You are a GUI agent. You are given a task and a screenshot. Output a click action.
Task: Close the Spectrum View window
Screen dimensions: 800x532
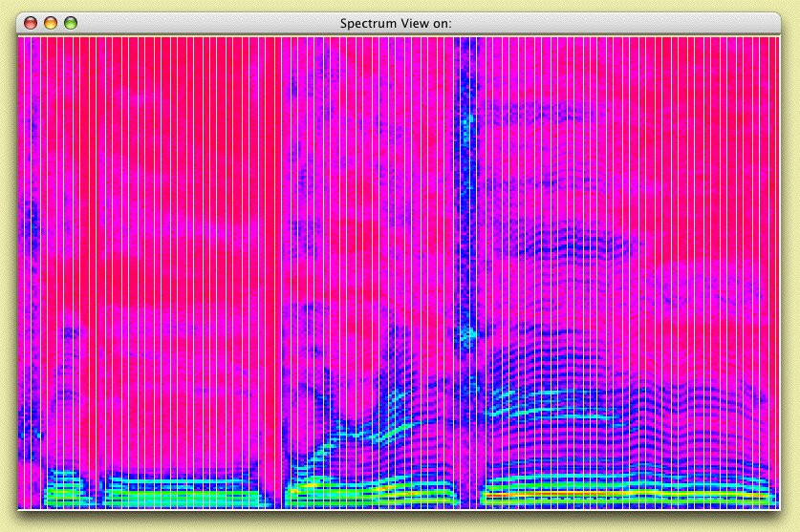31,23
